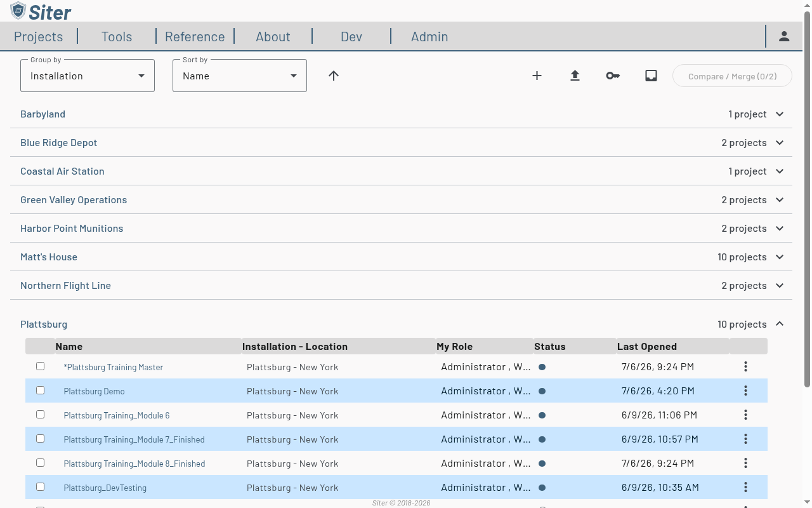Open the Dev menu
Viewport: 812px width, 508px height.
tap(351, 36)
